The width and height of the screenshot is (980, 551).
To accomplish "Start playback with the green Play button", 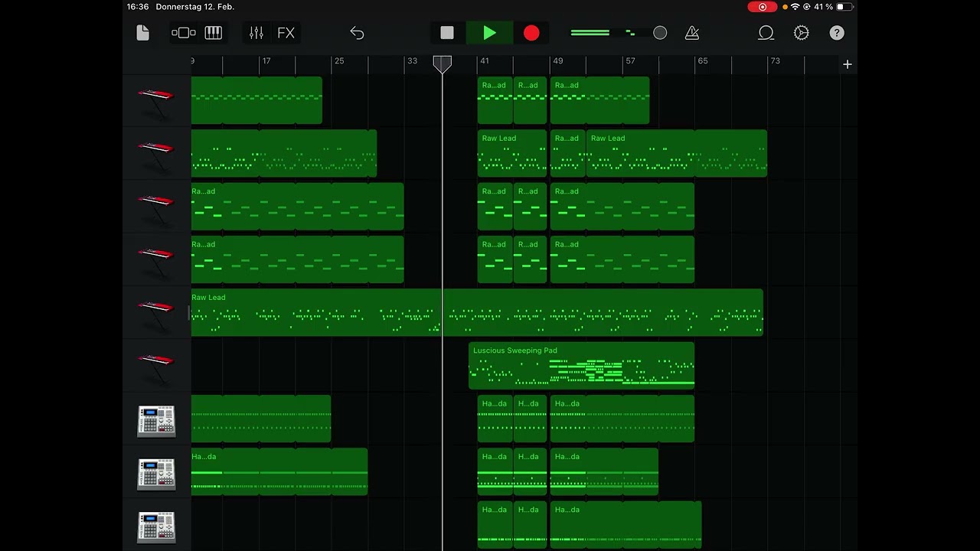I will click(x=489, y=33).
